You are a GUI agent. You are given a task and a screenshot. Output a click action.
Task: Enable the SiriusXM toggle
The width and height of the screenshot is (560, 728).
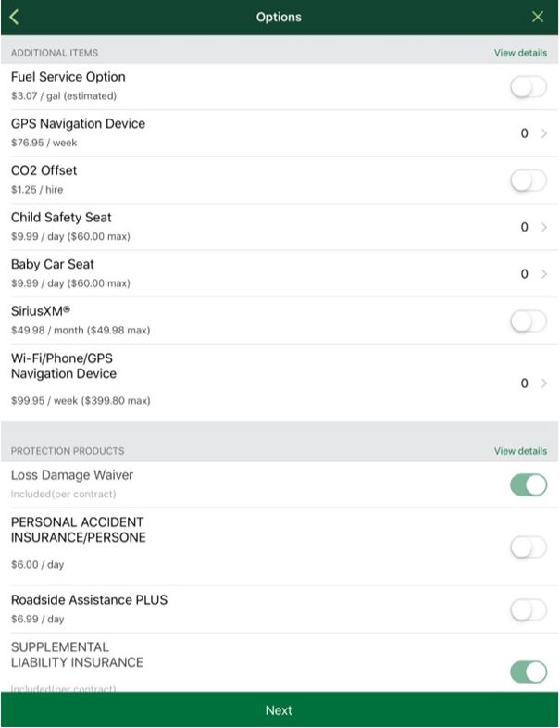(529, 320)
